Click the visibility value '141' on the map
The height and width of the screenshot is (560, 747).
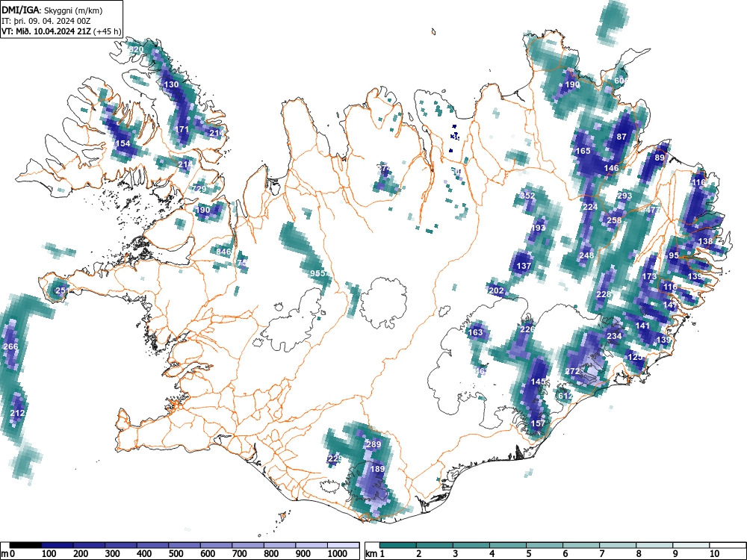pos(642,326)
